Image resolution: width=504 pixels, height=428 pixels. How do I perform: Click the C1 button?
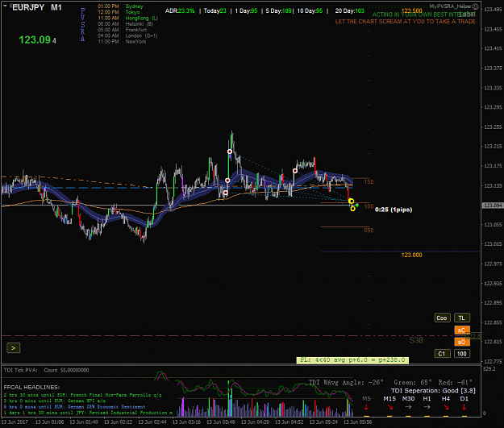[x=442, y=354]
